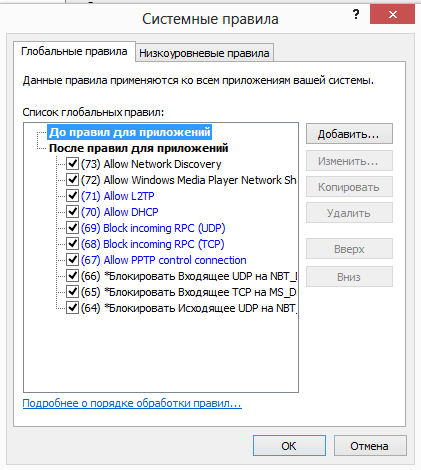Close the Системные правила dialog
421x470 pixels.
[392, 15]
